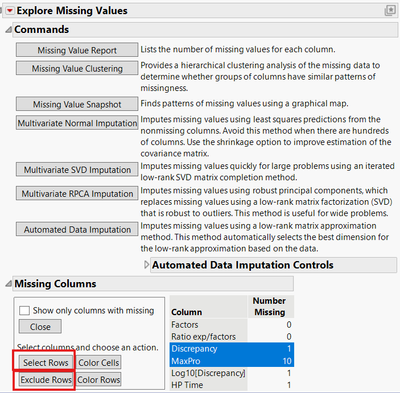Click Multivariate SVD Imputation button

pyautogui.click(x=77, y=169)
